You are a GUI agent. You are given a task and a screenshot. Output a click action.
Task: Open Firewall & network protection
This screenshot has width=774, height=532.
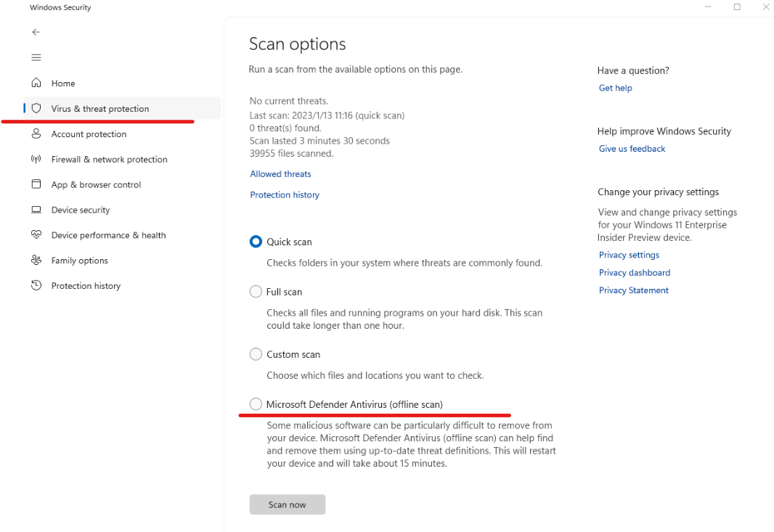click(x=122, y=159)
